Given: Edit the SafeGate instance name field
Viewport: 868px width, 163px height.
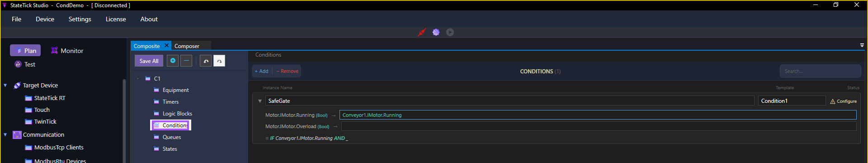Looking at the screenshot, I should point(509,101).
